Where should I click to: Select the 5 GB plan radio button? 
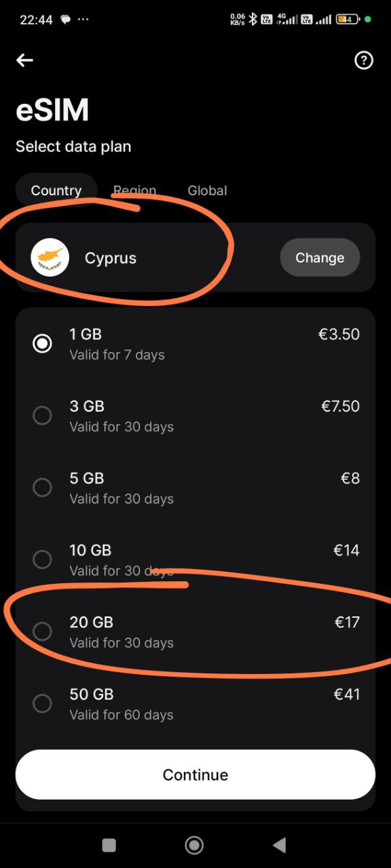42,488
